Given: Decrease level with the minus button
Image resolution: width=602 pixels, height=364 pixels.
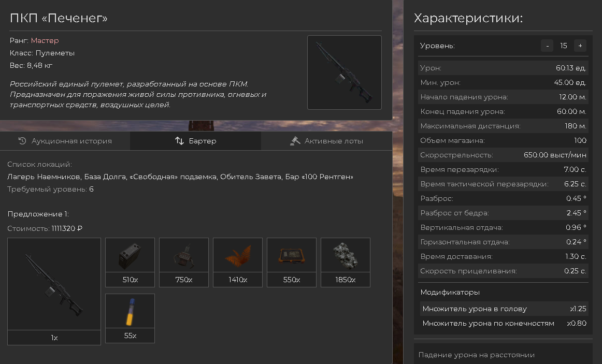Looking at the screenshot, I should (547, 46).
